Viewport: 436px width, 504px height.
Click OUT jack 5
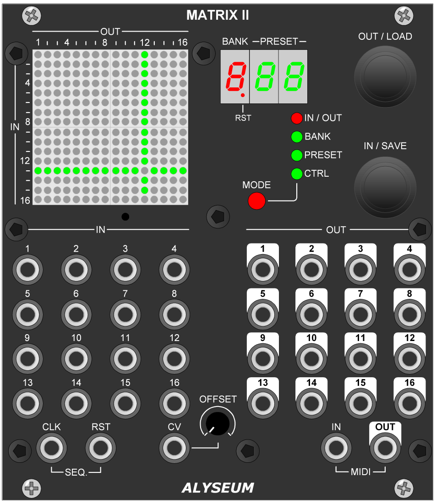(x=263, y=314)
